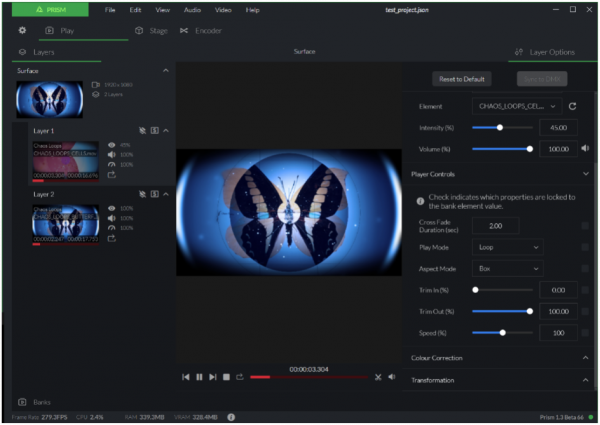
Task: Click Layer 1 unlink DMX icon
Action: [142, 131]
